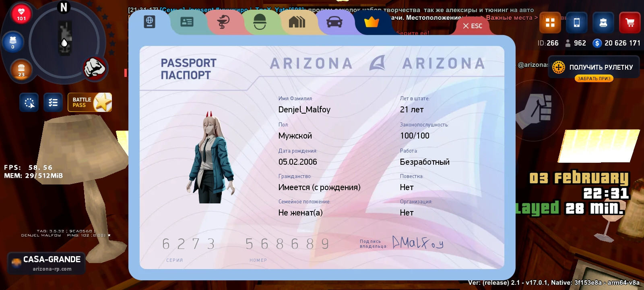
Task: Tap the health heart indicator
Action: coord(21,14)
